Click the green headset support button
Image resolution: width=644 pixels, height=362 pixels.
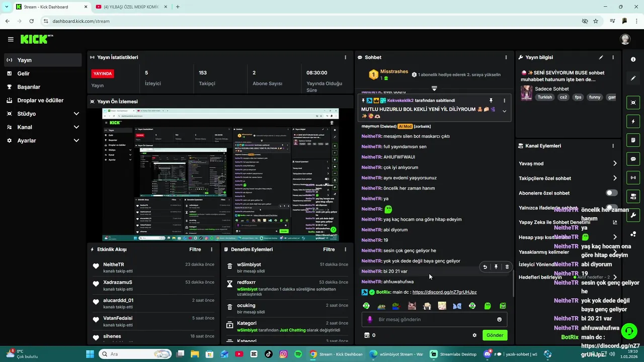pyautogui.click(x=629, y=331)
